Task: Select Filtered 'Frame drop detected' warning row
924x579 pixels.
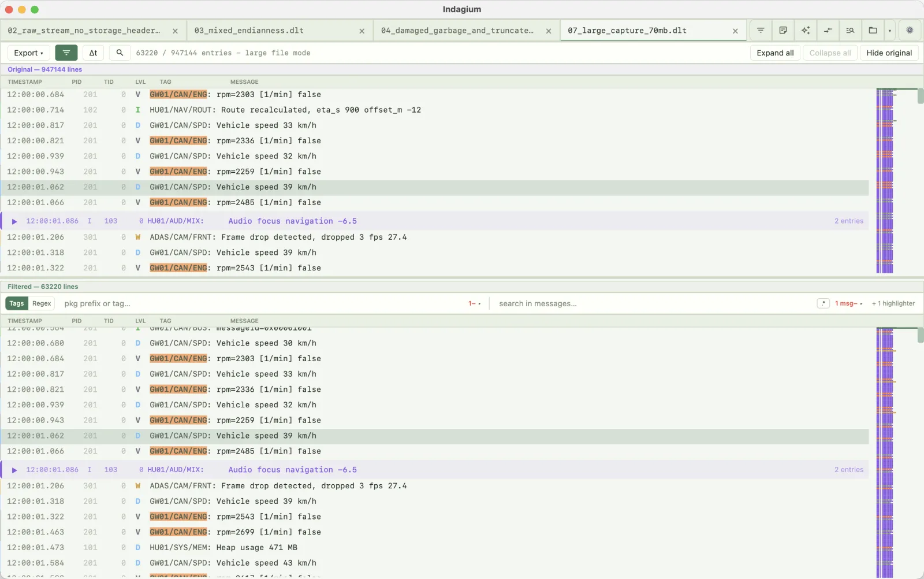Action: click(x=435, y=486)
